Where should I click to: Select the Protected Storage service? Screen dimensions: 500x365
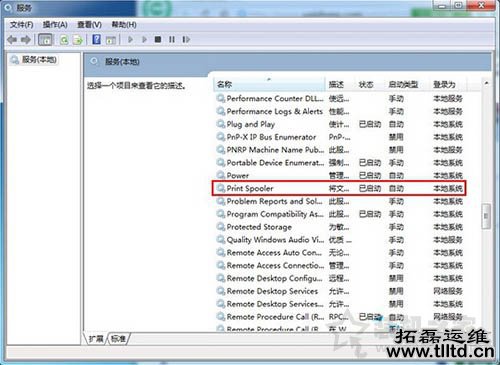[x=339, y=227]
